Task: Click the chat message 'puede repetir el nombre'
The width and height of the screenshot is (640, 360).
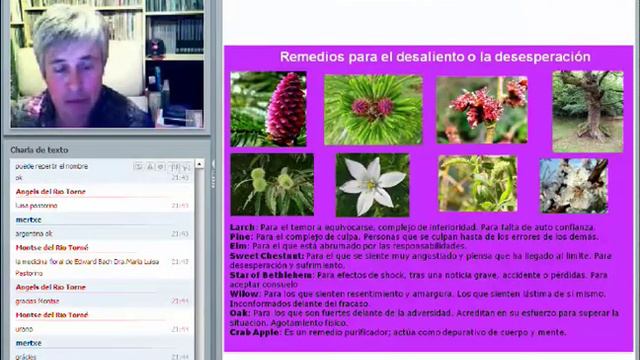Action: 51,167
